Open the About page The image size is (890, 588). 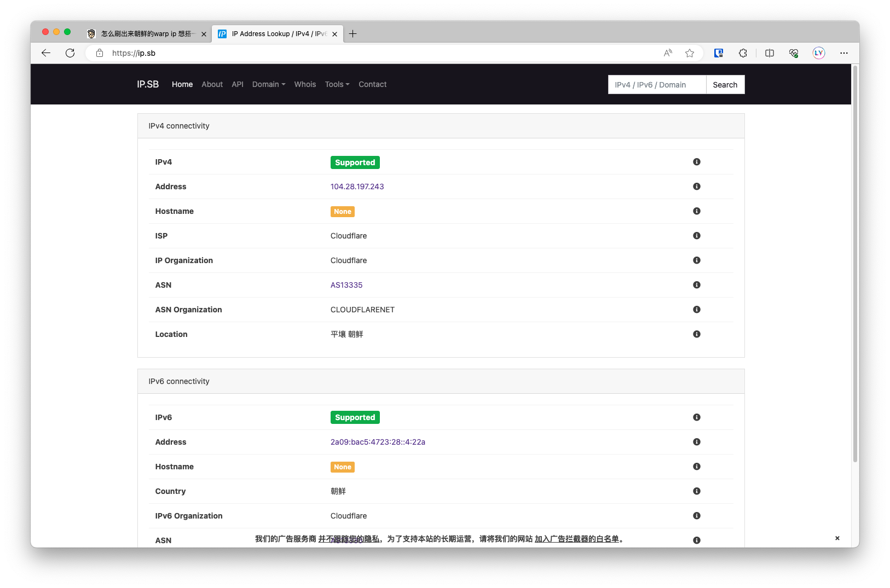point(212,84)
